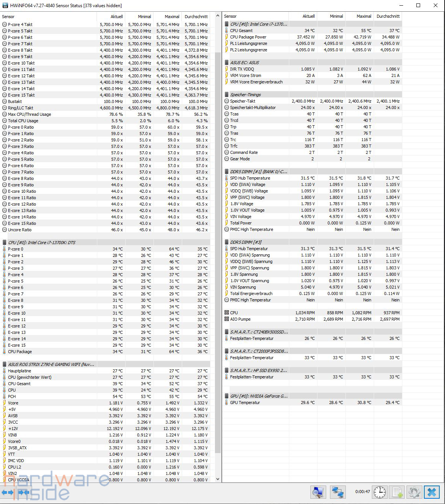445x504 pixels.
Task: Click right pane Durchschnitt column header
Action: click(388, 16)
